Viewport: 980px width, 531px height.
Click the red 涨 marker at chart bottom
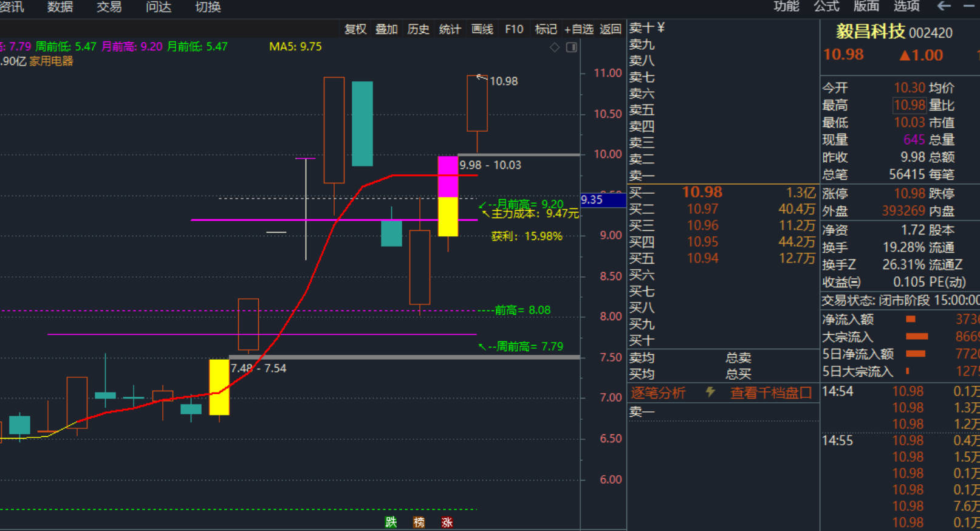(x=447, y=522)
